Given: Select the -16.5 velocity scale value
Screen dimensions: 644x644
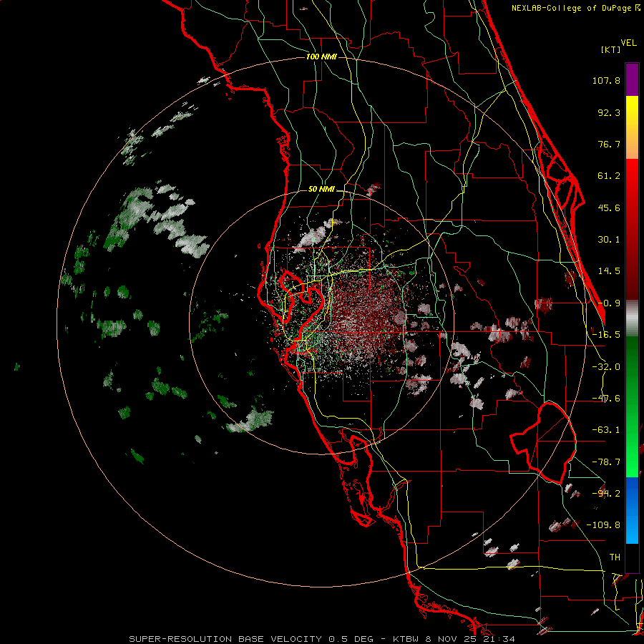Looking at the screenshot, I should coord(606,335).
